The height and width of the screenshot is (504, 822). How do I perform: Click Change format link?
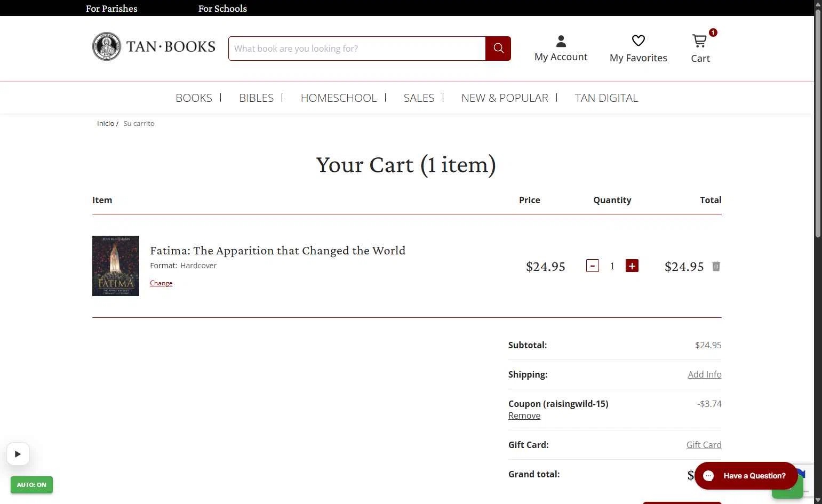click(161, 283)
